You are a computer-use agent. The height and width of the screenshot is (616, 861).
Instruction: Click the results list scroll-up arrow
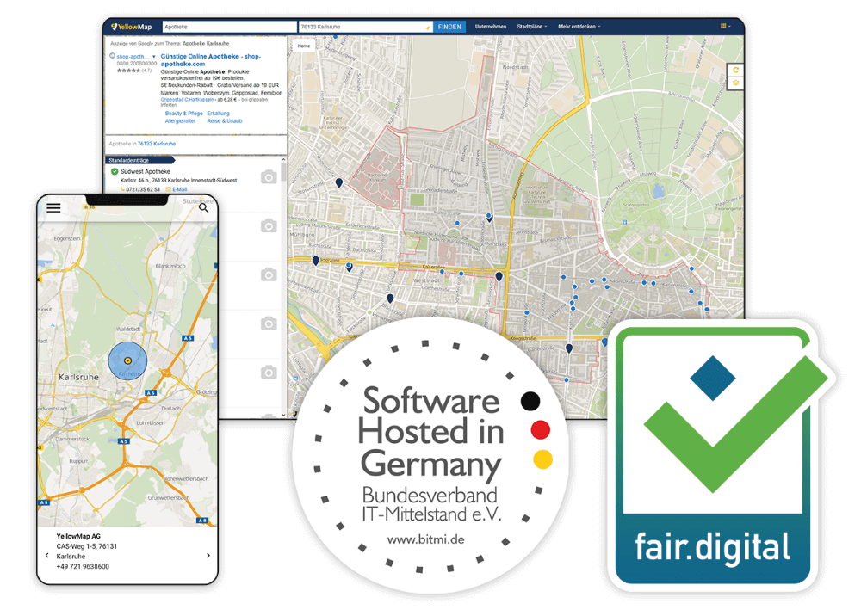coord(283,160)
